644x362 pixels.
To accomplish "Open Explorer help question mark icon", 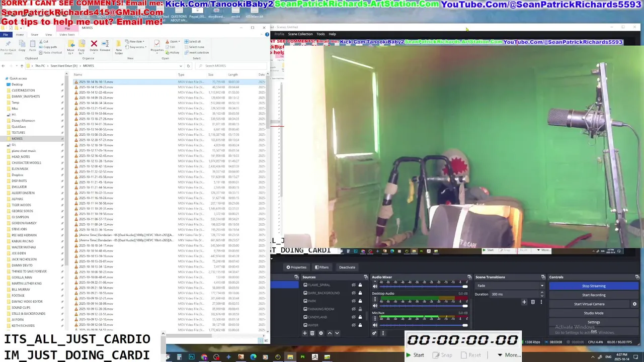I will point(267,34).
